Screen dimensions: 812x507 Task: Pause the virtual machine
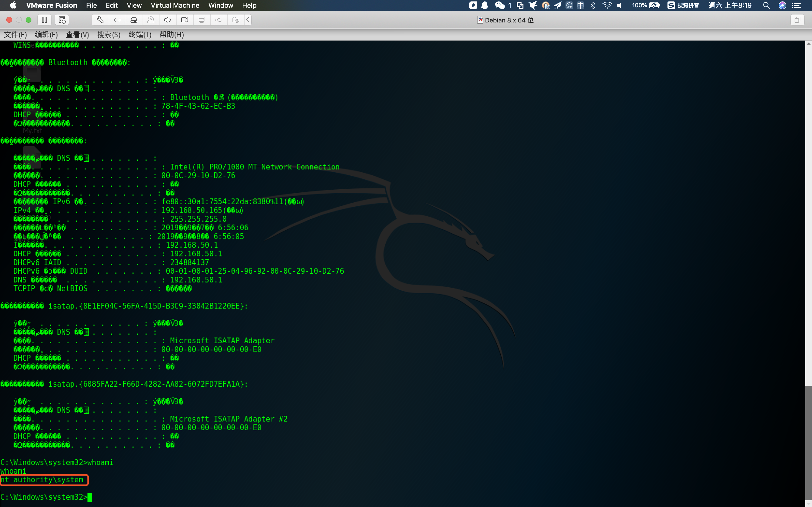pos(44,20)
